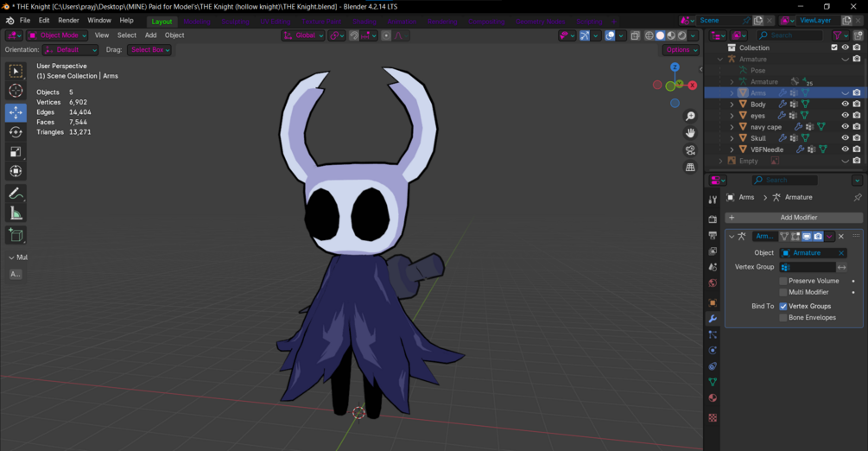Click the viewport zoom magnifier icon

690,117
